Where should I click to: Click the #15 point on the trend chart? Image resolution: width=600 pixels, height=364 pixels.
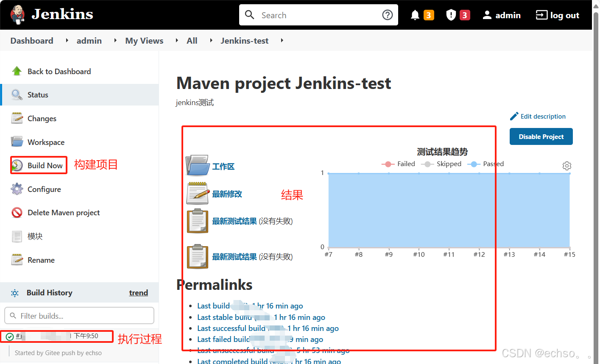point(569,173)
